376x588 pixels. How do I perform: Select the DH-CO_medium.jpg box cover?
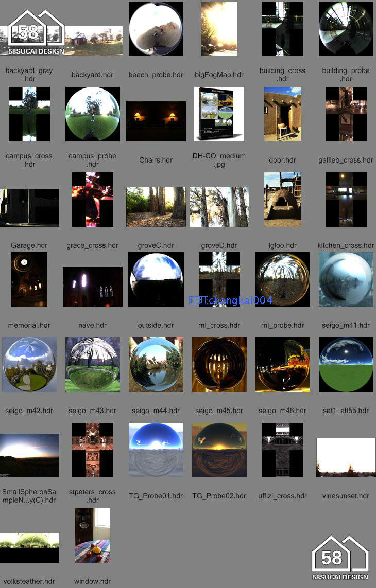(x=219, y=114)
